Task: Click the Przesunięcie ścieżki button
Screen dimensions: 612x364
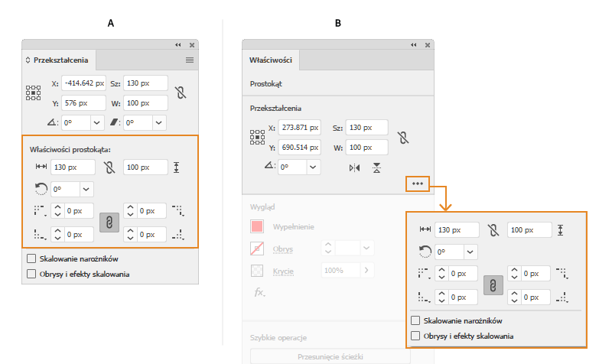Action: 330,356
